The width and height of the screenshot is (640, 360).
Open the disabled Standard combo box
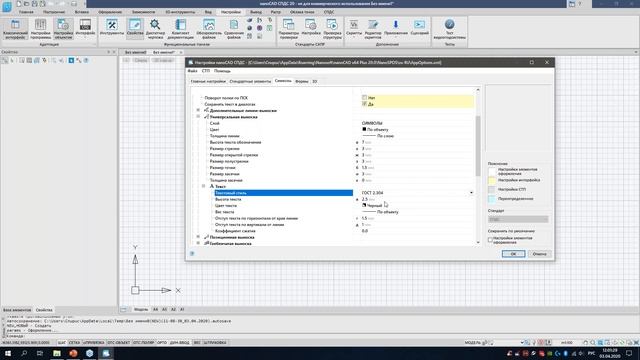coord(518,219)
